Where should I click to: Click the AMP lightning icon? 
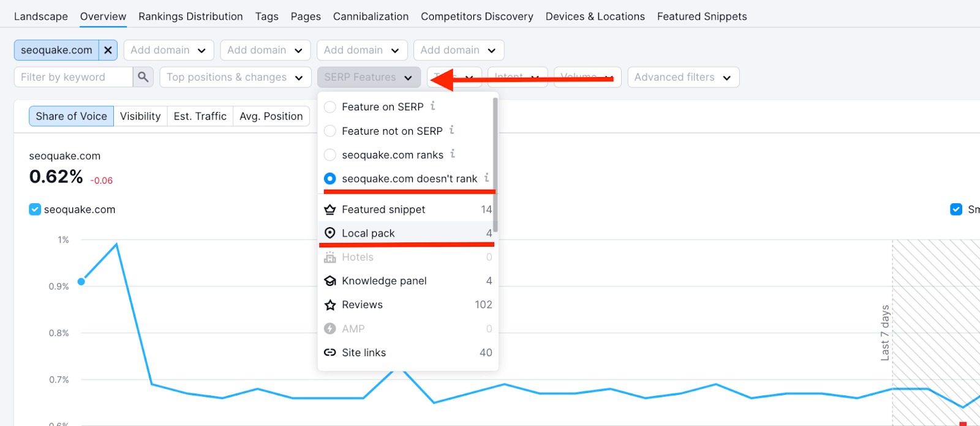coord(330,329)
